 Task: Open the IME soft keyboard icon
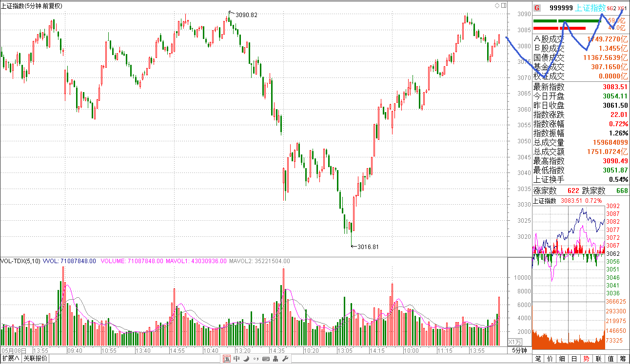[x=266, y=359]
